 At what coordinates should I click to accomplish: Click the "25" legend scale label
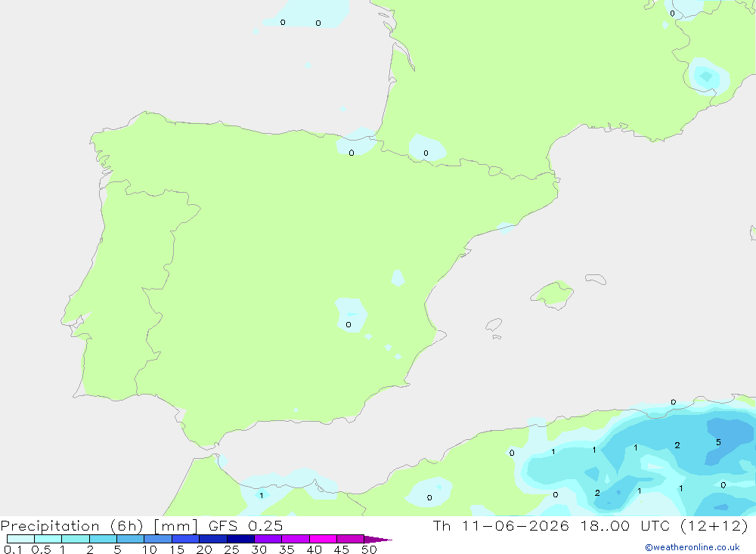(231, 549)
